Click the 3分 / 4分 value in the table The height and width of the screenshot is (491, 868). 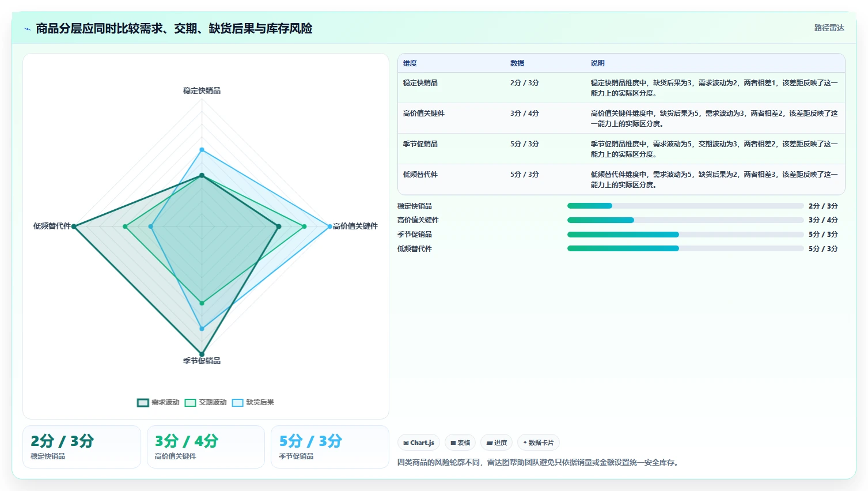tap(525, 114)
